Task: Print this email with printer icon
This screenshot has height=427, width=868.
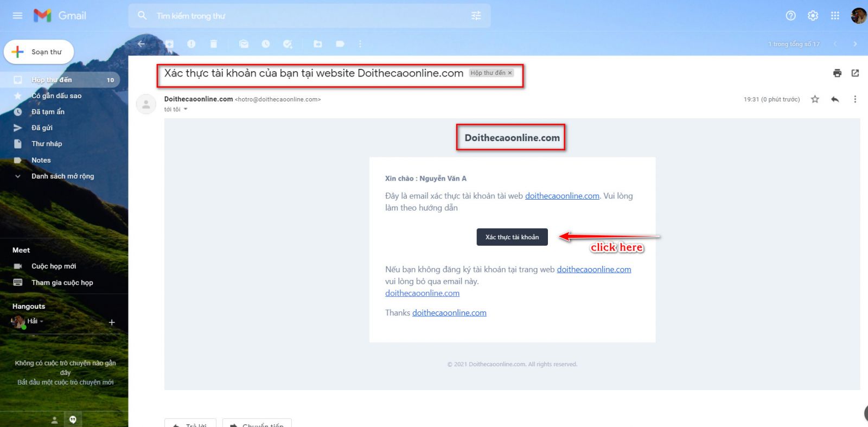Action: point(837,73)
